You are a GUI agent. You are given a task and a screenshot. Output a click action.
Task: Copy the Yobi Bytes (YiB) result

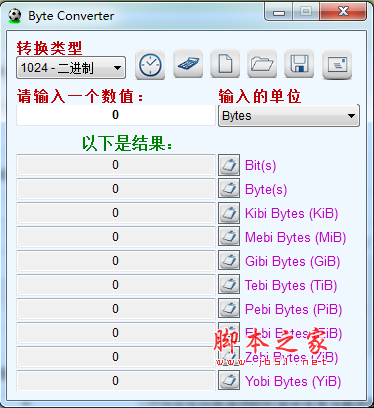tap(229, 381)
